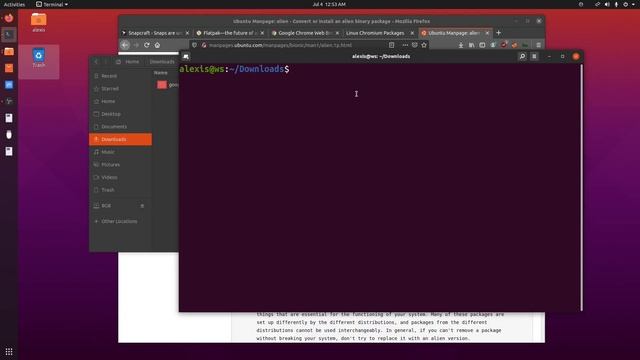Save page to Pocket in Firefox
The height and width of the screenshot is (360, 640).
pyautogui.click(x=415, y=45)
